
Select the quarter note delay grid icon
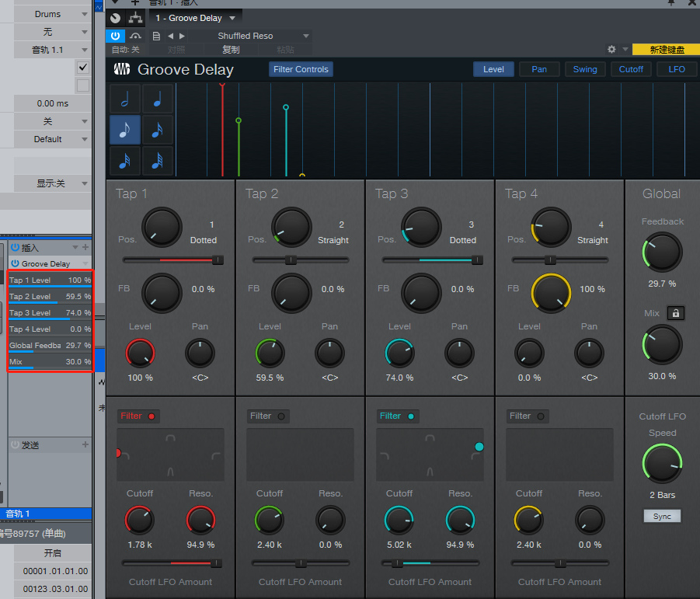pos(157,99)
